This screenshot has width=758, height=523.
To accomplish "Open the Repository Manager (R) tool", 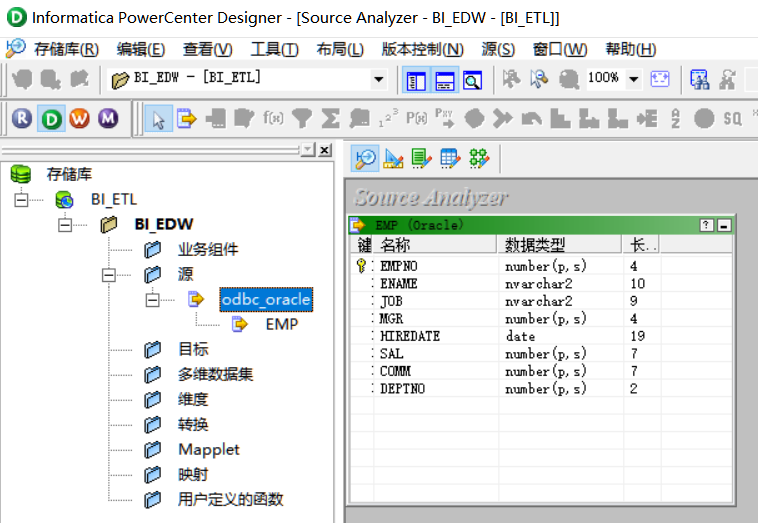I will click(x=22, y=118).
